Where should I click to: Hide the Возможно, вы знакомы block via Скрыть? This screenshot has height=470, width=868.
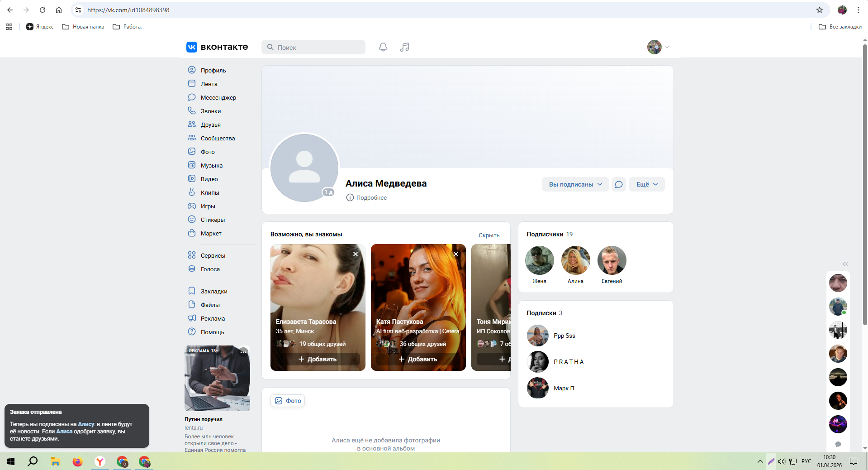pos(489,235)
